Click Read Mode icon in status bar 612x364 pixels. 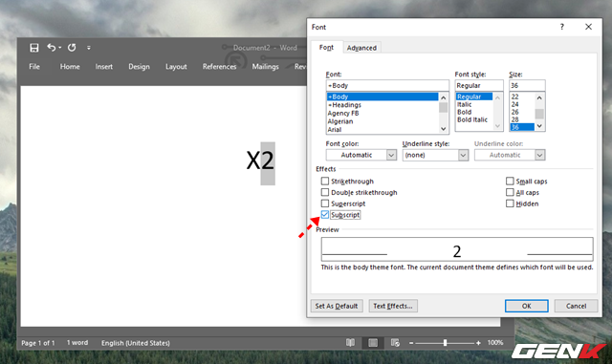pyautogui.click(x=350, y=343)
